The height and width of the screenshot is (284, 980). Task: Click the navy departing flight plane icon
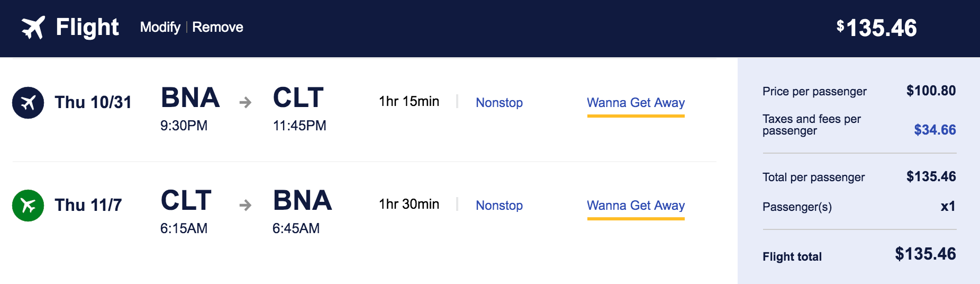(x=28, y=102)
